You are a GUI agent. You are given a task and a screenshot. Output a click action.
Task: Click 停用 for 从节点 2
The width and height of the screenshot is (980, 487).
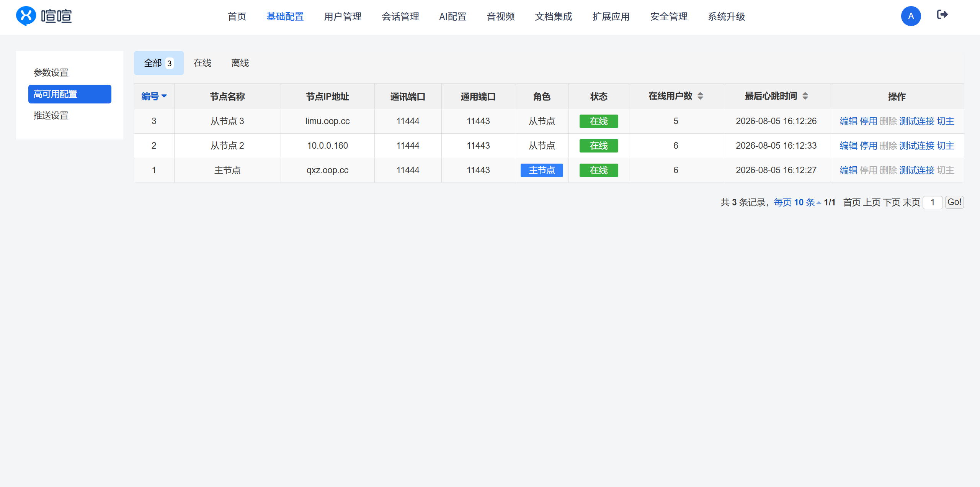click(868, 146)
